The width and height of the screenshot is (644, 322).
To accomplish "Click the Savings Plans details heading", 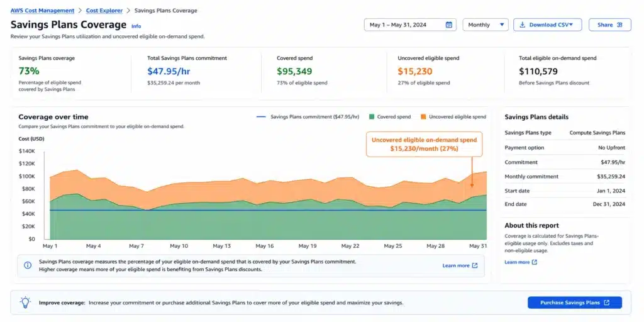I will [536, 117].
